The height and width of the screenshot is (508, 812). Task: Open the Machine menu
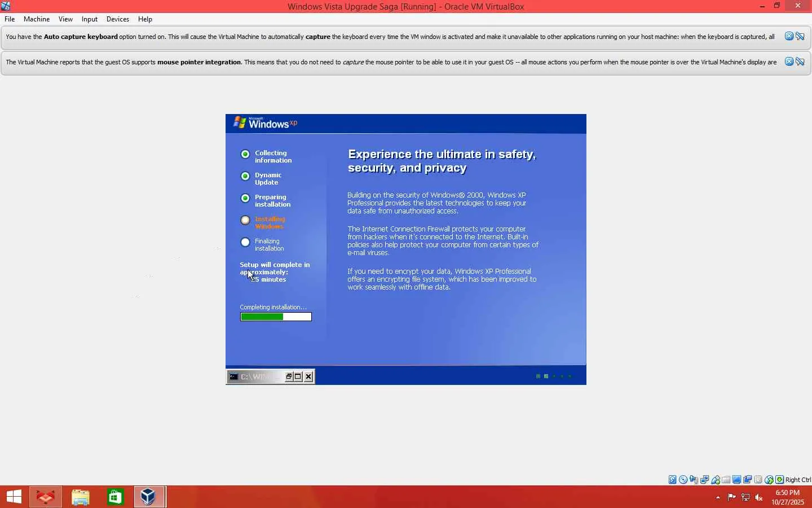(x=37, y=19)
